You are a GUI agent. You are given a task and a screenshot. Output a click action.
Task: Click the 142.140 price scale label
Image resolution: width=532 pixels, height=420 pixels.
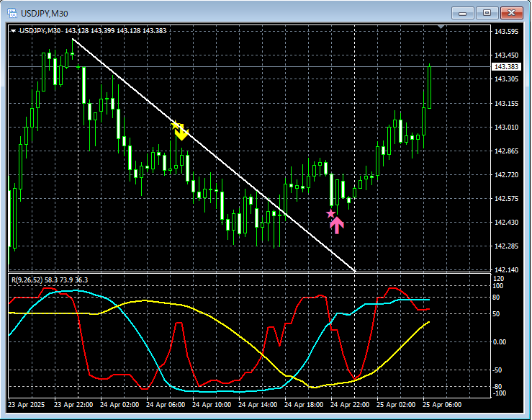click(506, 270)
